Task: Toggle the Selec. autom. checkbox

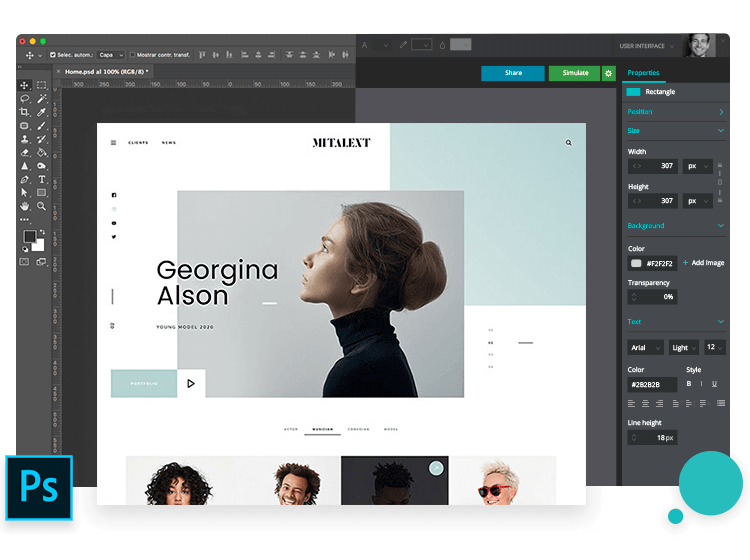Action: click(53, 55)
